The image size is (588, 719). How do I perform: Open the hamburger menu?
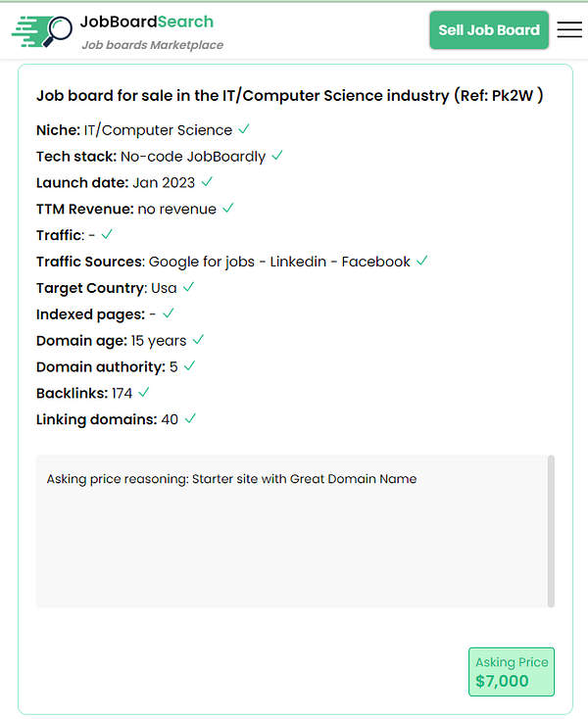point(569,29)
